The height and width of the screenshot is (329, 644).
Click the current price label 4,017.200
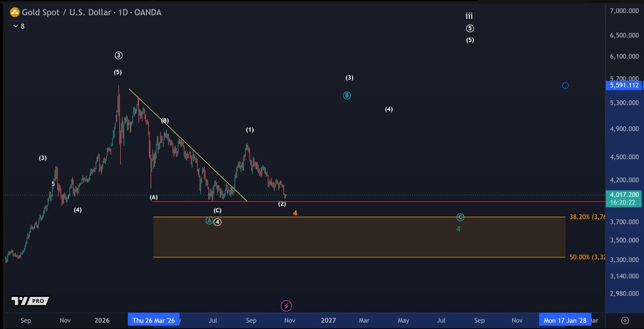pyautogui.click(x=625, y=194)
